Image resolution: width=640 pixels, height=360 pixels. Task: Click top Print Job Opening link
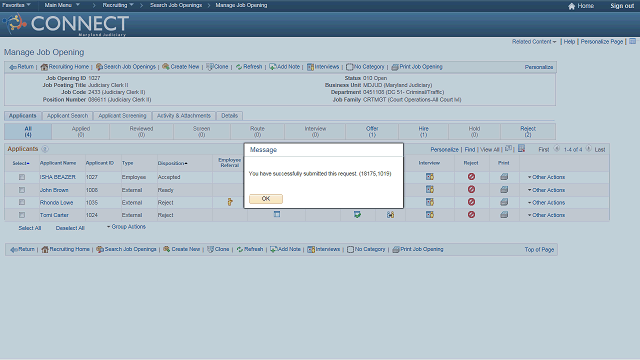pos(417,67)
